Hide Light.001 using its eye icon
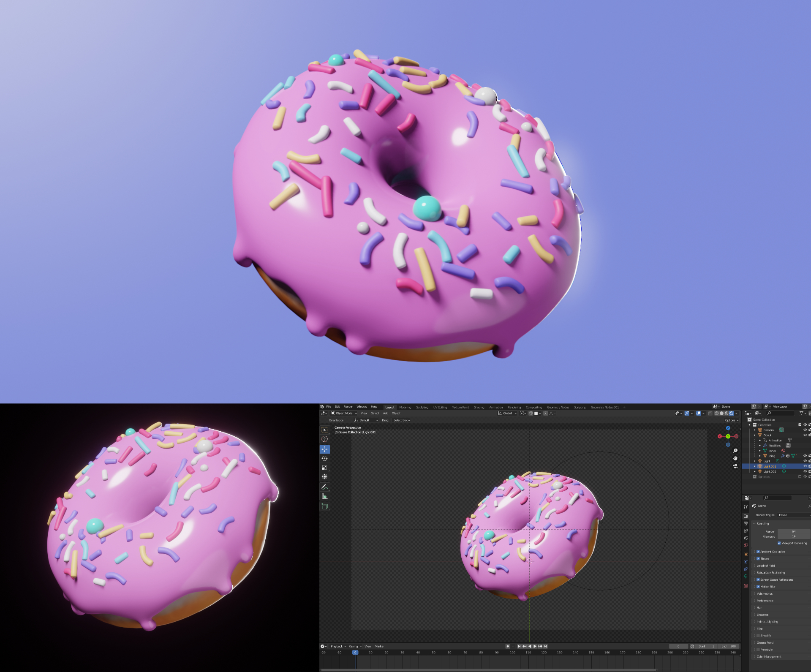 (805, 466)
